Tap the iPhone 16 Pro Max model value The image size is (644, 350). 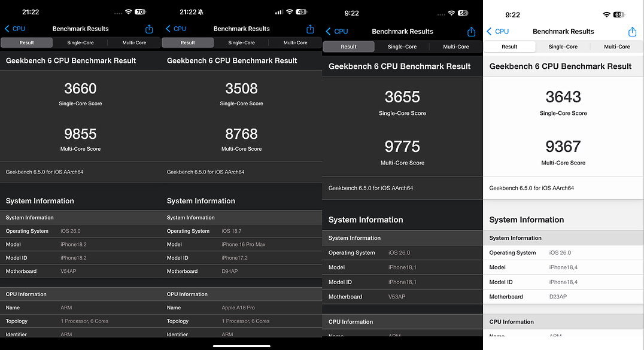pyautogui.click(x=244, y=245)
